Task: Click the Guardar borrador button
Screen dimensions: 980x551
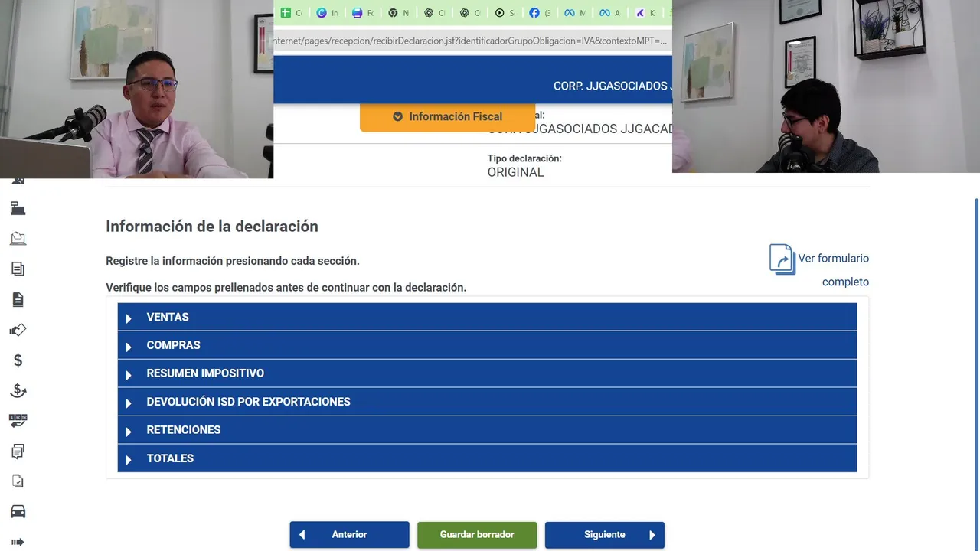Action: tap(477, 535)
